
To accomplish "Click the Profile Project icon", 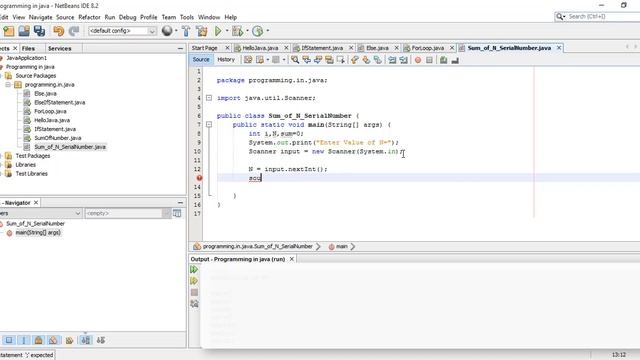I will pyautogui.click(x=258, y=31).
